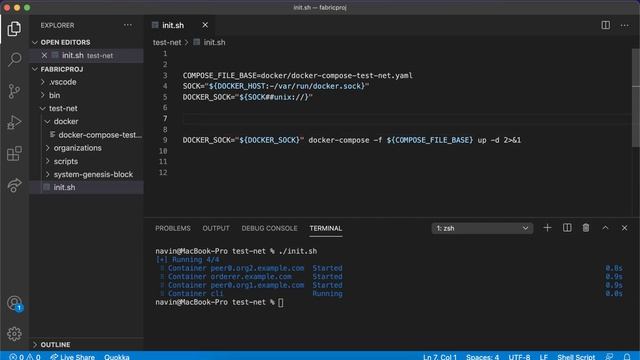Switch to the Output tab
The image size is (640, 360).
tap(216, 228)
